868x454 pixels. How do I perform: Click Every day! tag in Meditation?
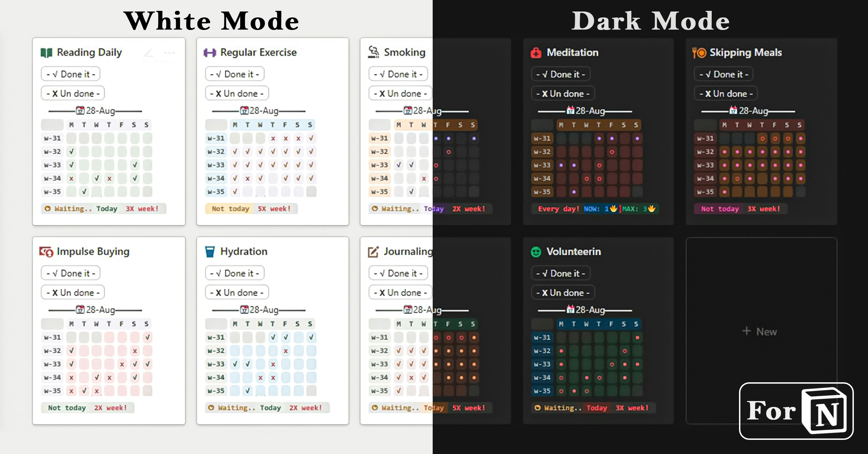(558, 209)
